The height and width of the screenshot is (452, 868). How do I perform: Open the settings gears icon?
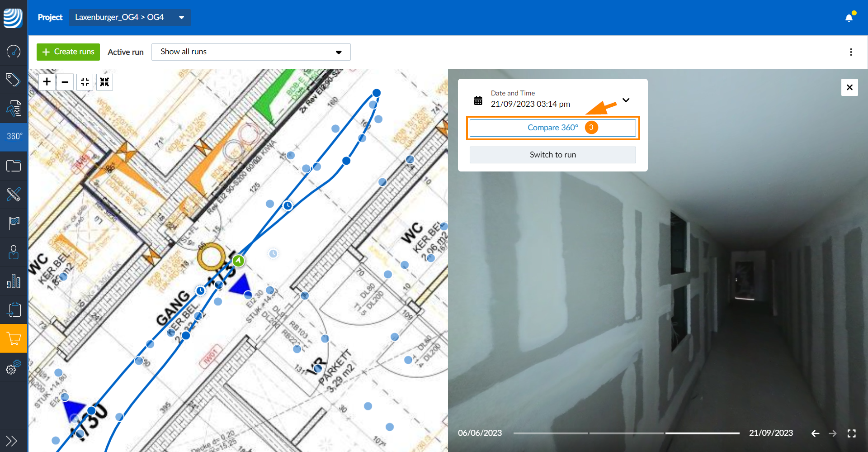coord(14,367)
